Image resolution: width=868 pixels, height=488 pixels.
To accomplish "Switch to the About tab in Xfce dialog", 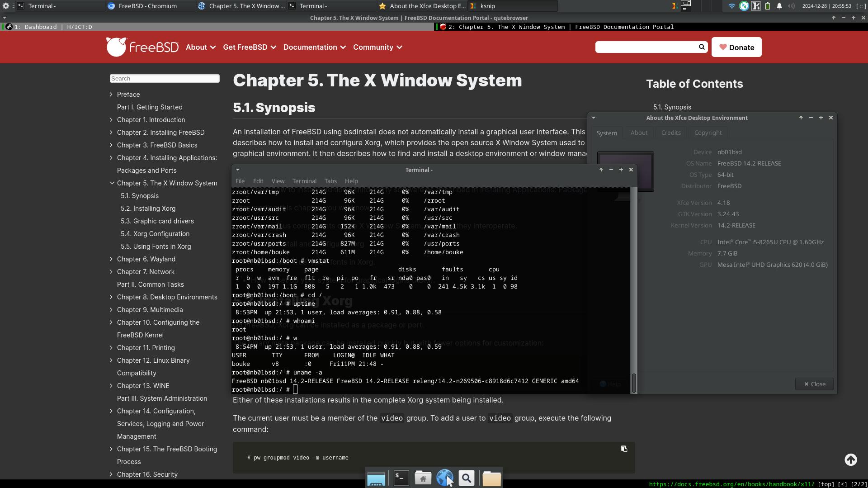I will (x=639, y=133).
